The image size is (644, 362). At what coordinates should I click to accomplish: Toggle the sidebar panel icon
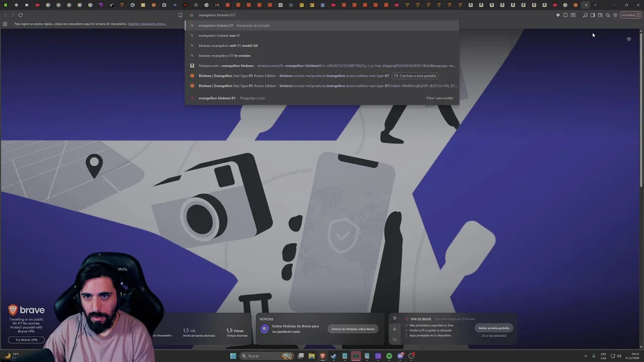[593, 15]
